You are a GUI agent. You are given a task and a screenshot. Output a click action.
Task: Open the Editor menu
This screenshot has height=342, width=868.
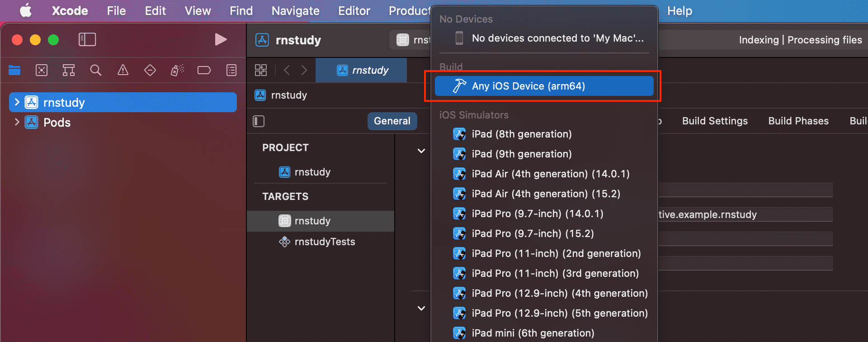click(x=354, y=11)
